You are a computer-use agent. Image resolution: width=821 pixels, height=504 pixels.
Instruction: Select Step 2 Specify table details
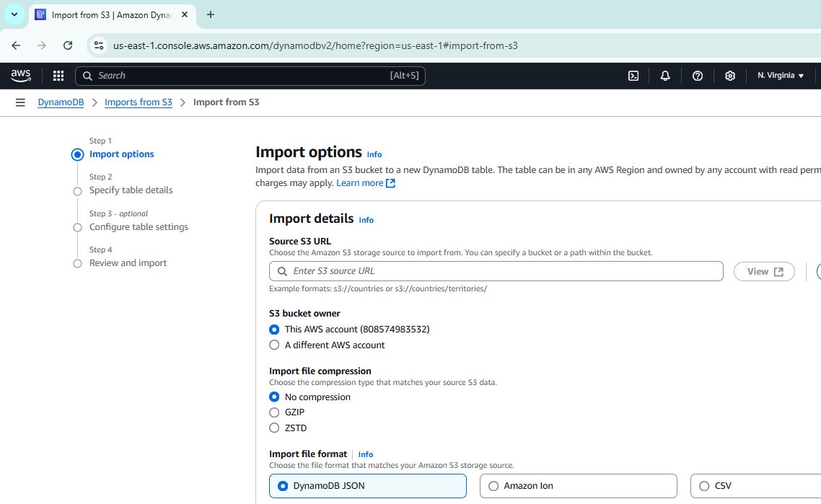(x=131, y=190)
